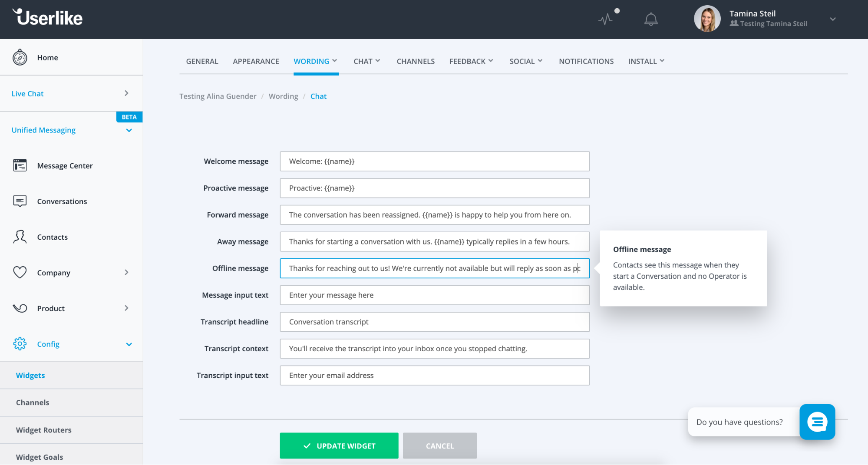Open the Install tab dropdown
Image resolution: width=868 pixels, height=465 pixels.
(x=647, y=61)
